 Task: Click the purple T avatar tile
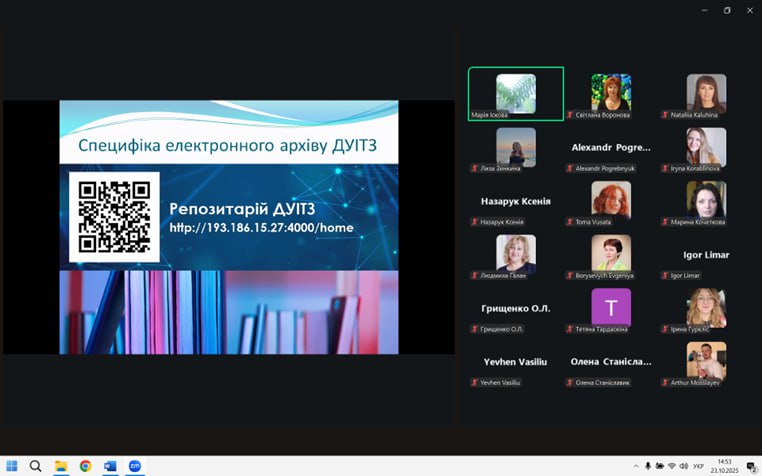(611, 307)
